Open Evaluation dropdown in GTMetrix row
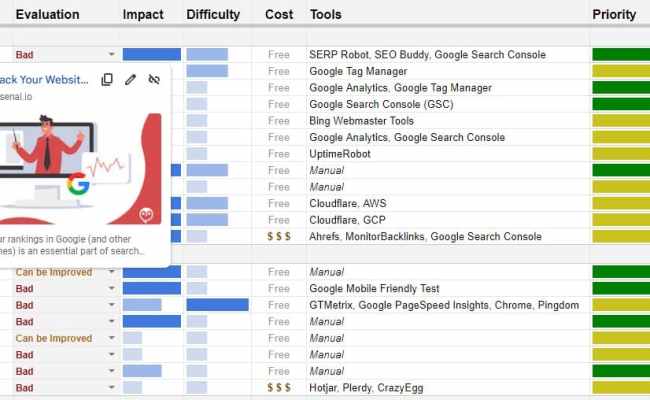Viewport: 650px width, 400px height. coord(112,305)
